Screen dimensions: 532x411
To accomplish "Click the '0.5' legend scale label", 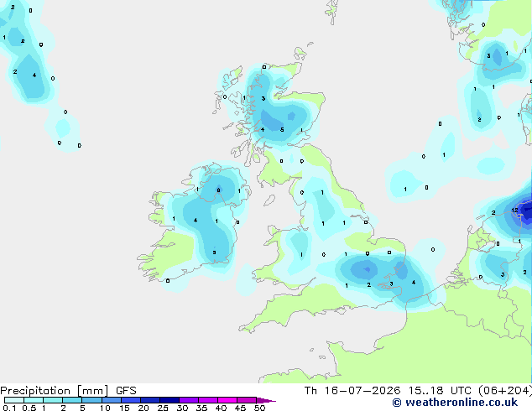I will (x=29, y=408).
